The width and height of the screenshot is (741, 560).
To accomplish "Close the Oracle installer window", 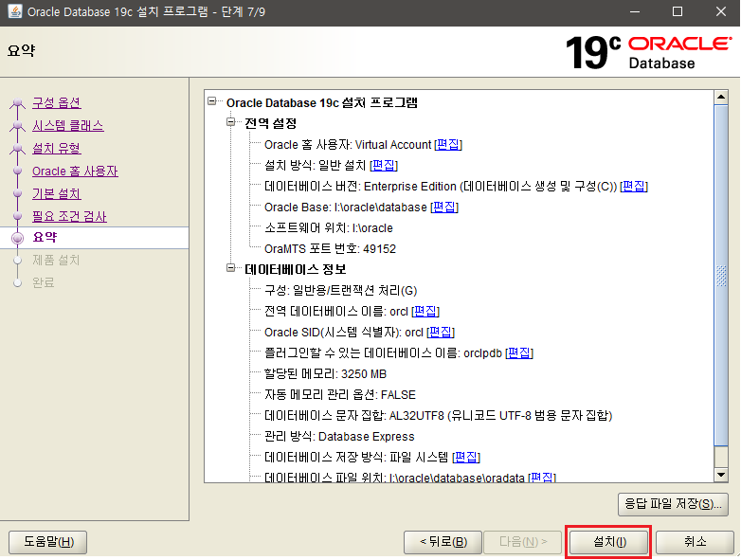I will (720, 11).
